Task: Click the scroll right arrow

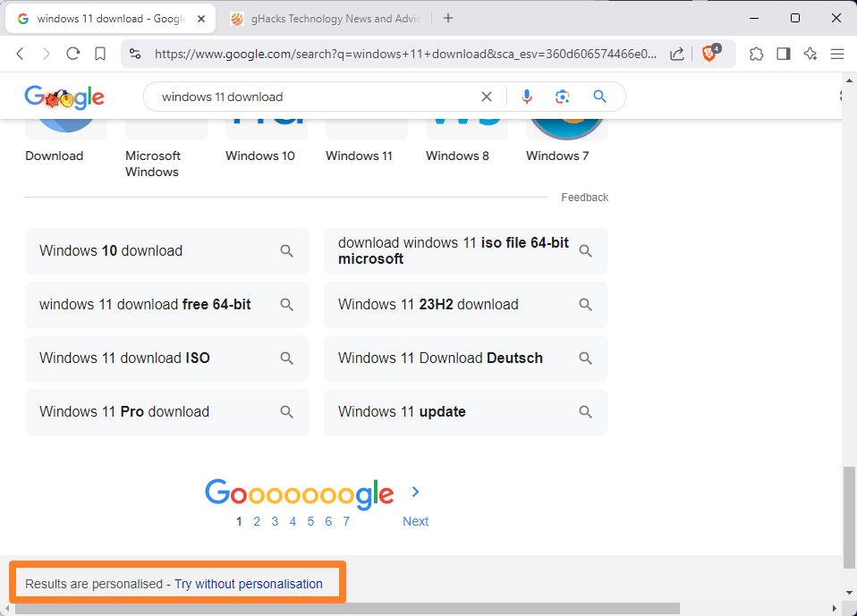Action: pyautogui.click(x=834, y=608)
